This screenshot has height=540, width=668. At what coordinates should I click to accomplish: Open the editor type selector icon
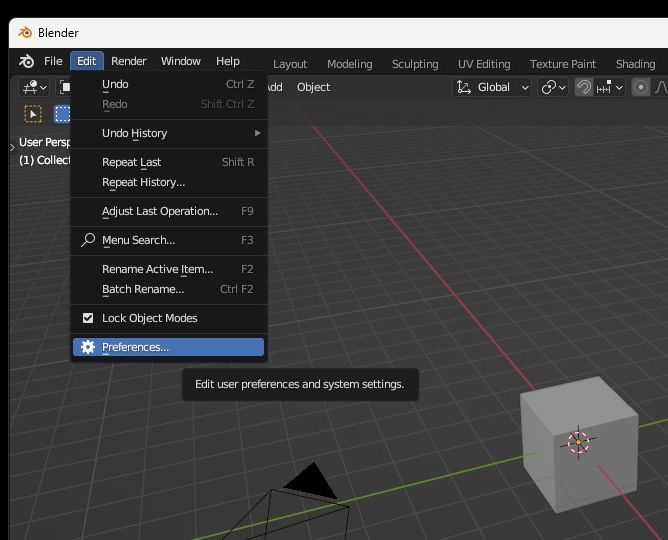pos(34,87)
